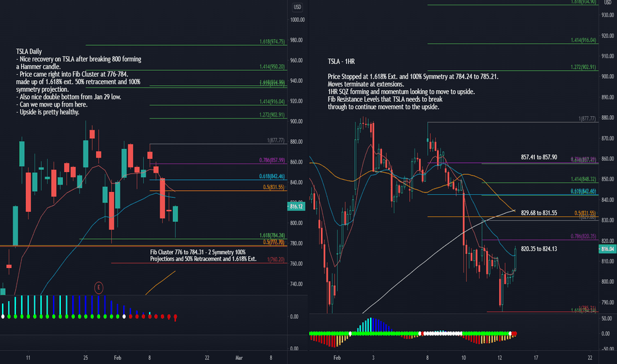This screenshot has height=364, width=617.
Task: Select the 1.414(950.20) Fib level label
Action: click(x=272, y=67)
